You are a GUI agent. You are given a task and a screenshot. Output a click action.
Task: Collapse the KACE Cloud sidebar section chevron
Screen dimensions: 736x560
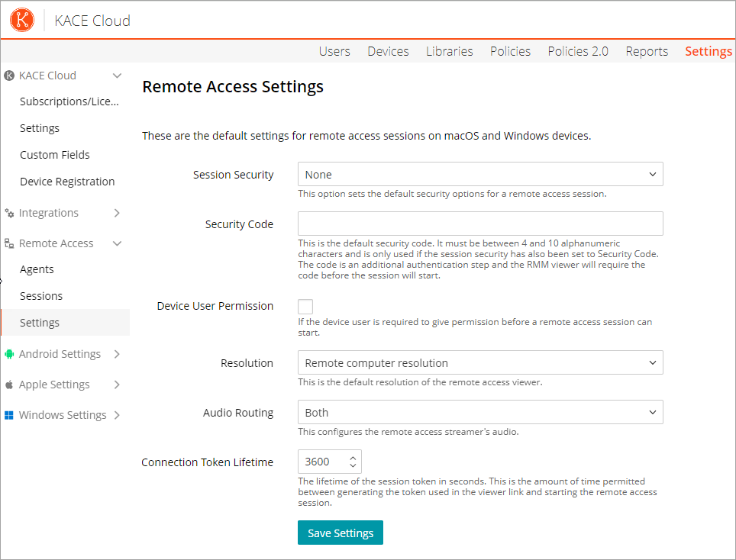(117, 76)
